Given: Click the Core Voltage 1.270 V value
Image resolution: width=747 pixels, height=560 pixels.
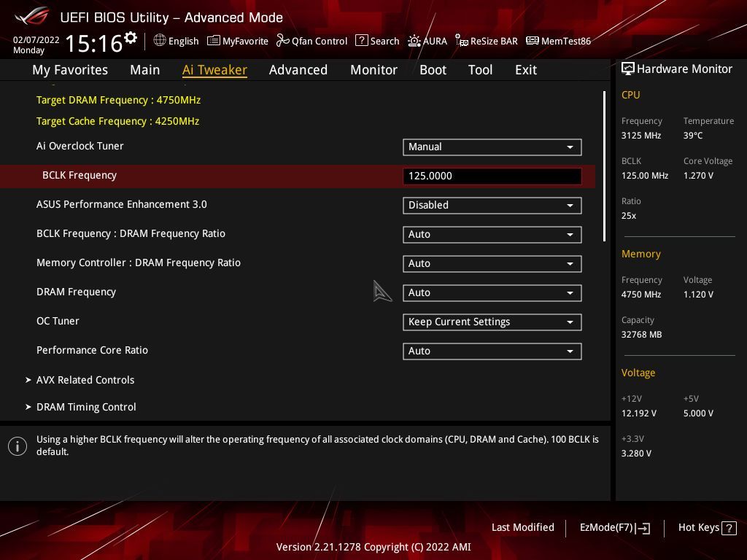Looking at the screenshot, I should click(698, 175).
